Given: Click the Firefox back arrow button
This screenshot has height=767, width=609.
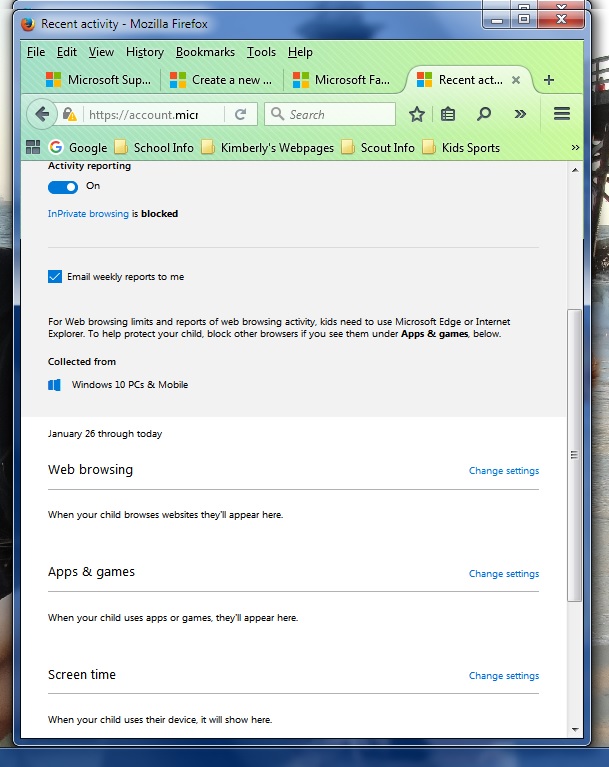Looking at the screenshot, I should tap(42, 114).
